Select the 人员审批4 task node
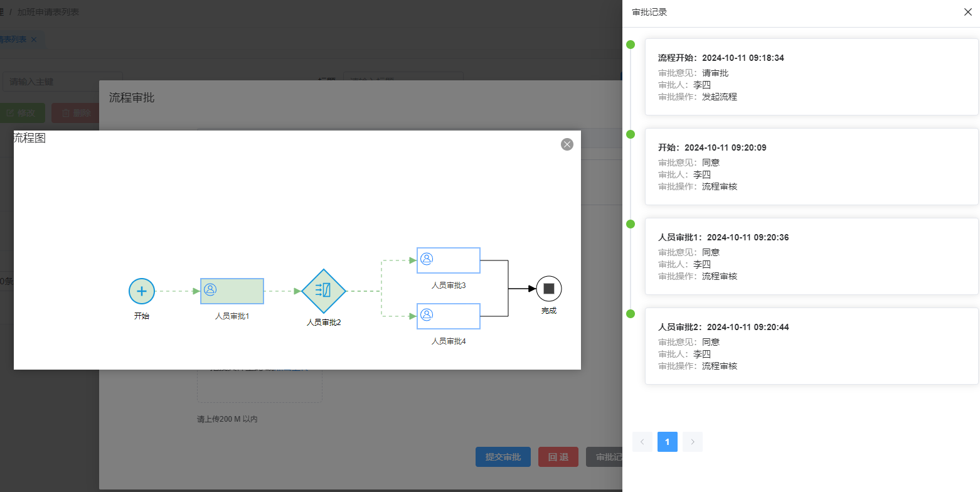980x492 pixels. click(449, 316)
